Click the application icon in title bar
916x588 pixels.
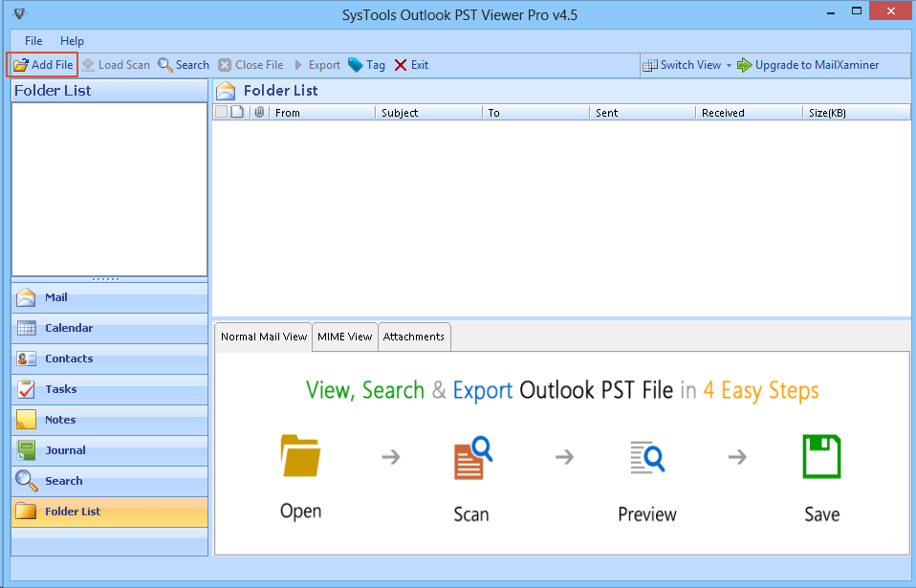point(20,13)
